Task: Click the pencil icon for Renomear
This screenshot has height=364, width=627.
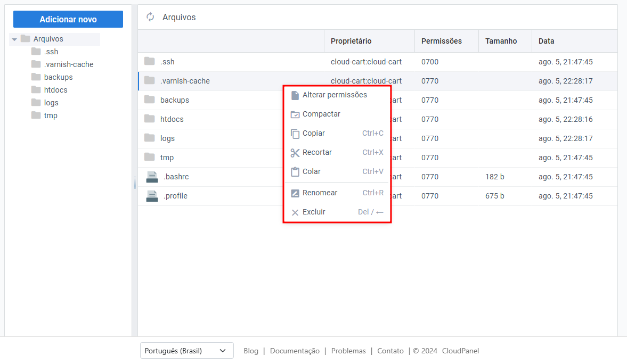Action: (x=295, y=193)
